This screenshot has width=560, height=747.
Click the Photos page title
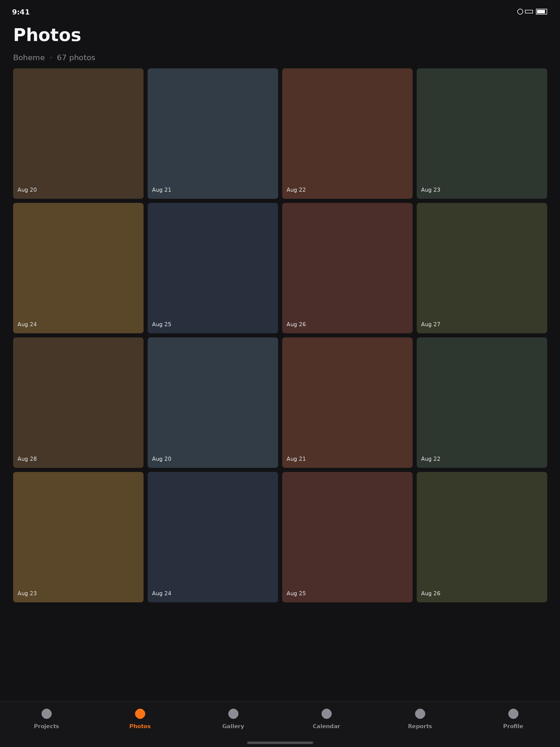pyautogui.click(x=47, y=35)
